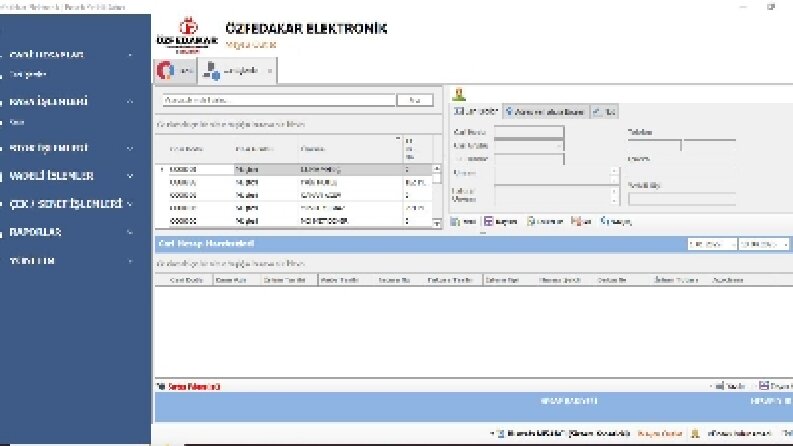Click the orange Kaydı Göster status link
The image size is (793, 446).
point(660,433)
